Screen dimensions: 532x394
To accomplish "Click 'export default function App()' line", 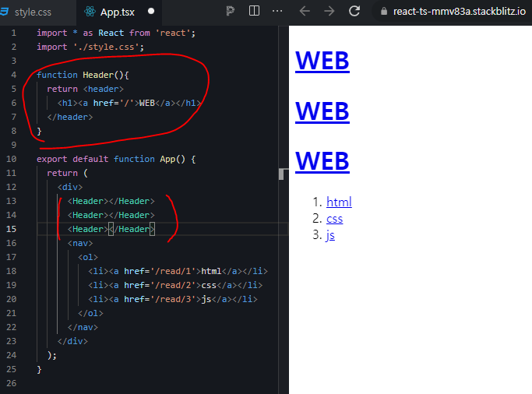I will tap(116, 159).
